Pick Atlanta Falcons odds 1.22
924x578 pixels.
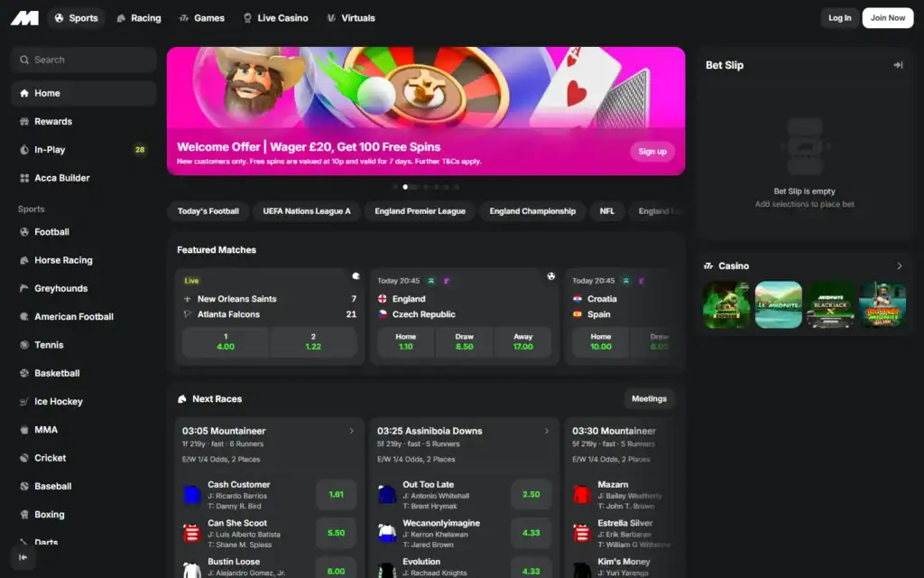click(x=313, y=342)
